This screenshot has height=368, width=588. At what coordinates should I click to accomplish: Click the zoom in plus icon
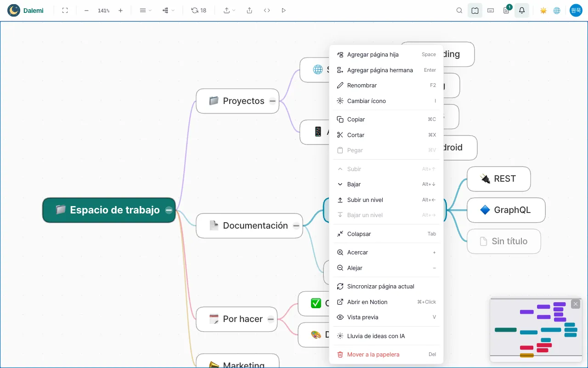tap(120, 10)
